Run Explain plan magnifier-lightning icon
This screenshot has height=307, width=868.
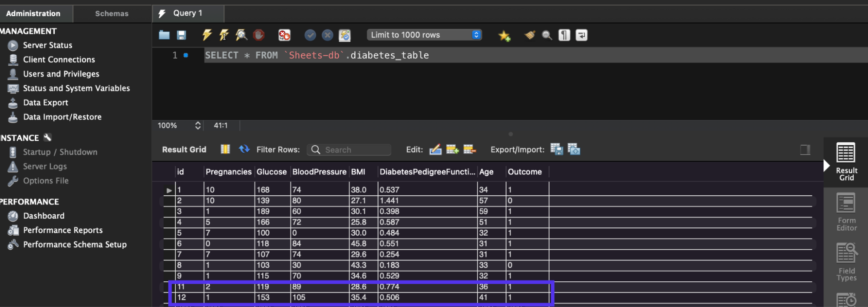[241, 35]
